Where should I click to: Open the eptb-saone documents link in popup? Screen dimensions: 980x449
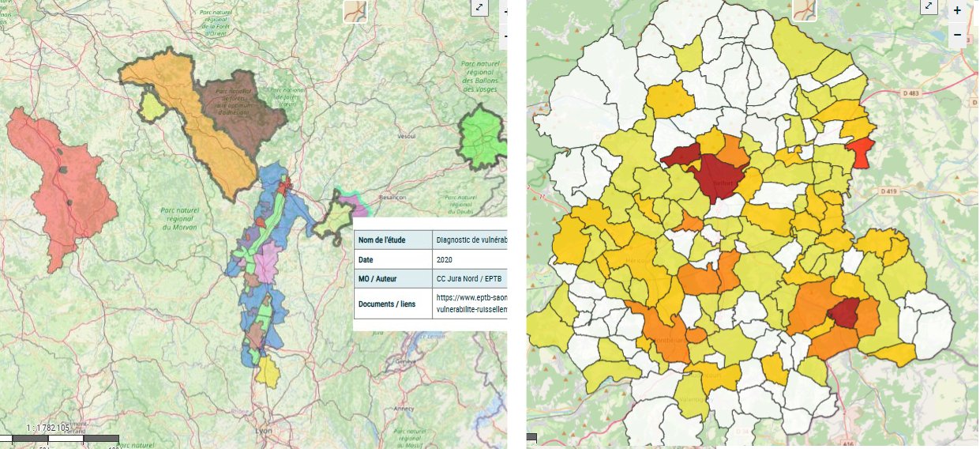[x=471, y=304]
